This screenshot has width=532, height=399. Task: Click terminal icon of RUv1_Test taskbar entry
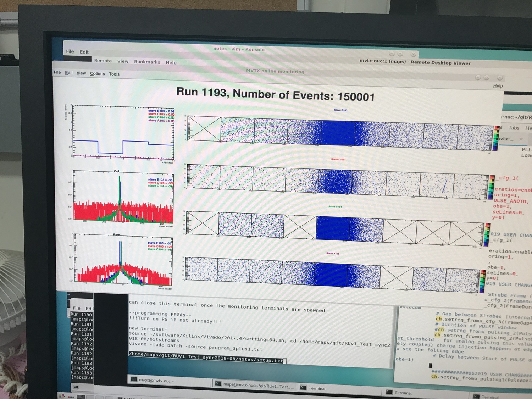pyautogui.click(x=218, y=384)
